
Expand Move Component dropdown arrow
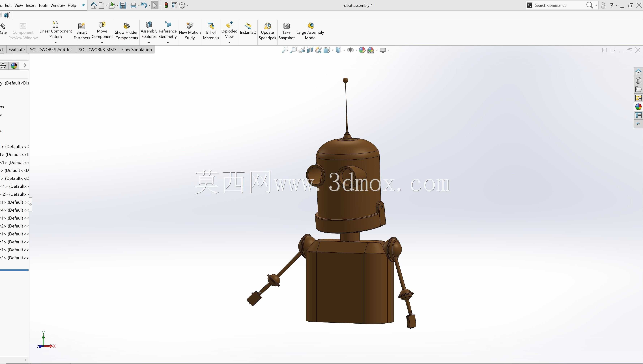click(102, 42)
